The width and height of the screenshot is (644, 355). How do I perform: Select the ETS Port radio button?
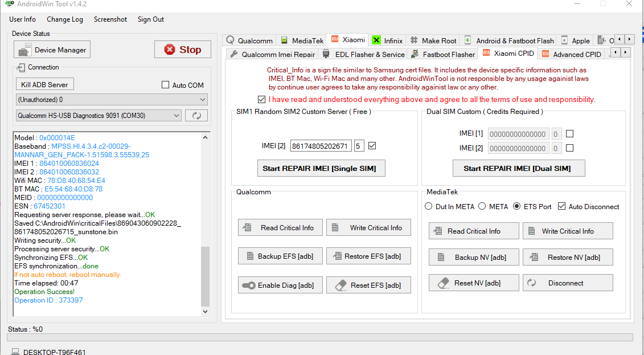[x=516, y=206]
